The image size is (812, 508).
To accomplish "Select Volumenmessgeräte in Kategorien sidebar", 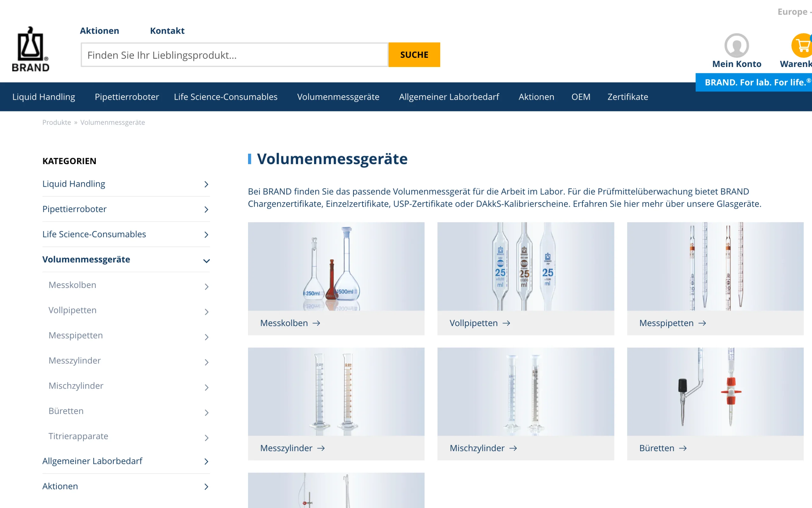I will point(86,260).
